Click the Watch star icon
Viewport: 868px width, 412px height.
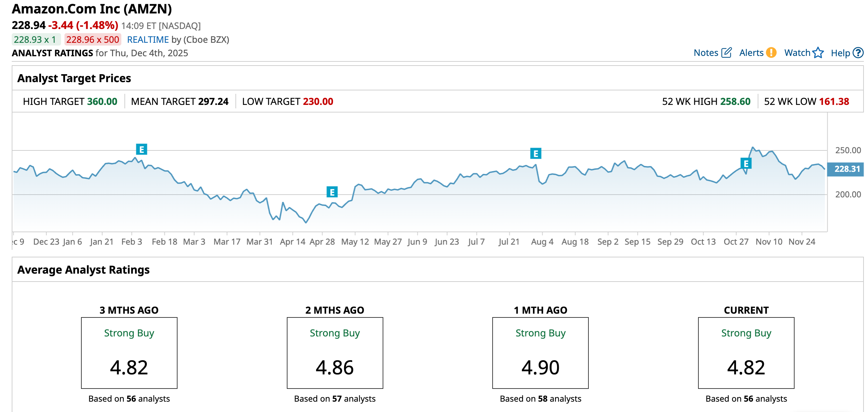point(818,53)
